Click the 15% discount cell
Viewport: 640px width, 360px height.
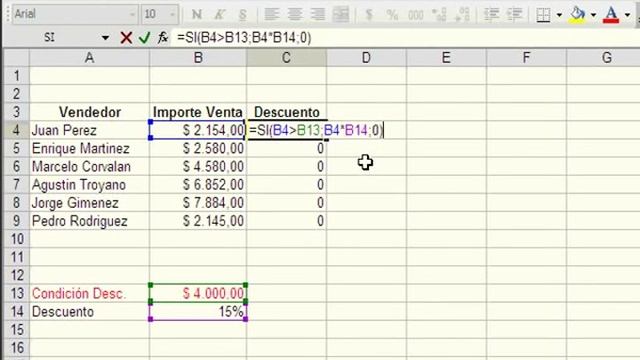tap(198, 311)
